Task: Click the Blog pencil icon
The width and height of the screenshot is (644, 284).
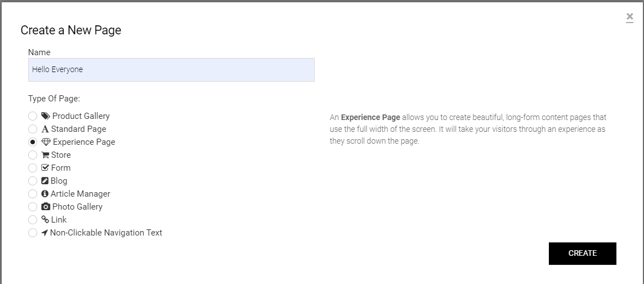Action: pos(45,181)
